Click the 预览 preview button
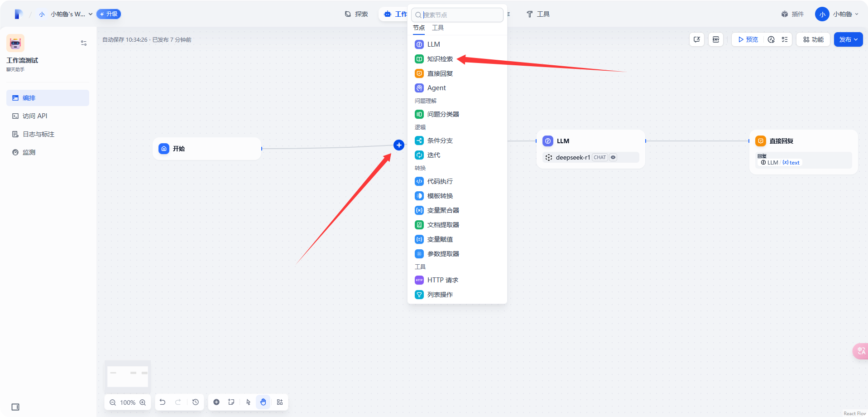 748,39
